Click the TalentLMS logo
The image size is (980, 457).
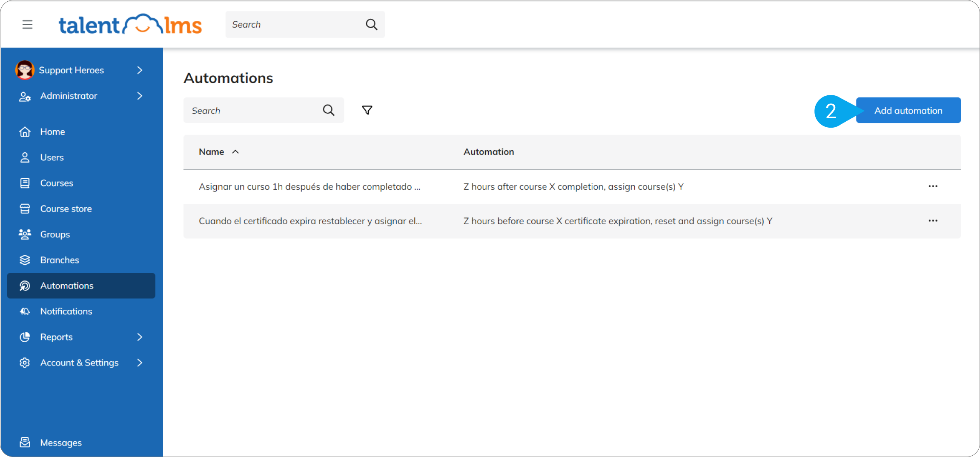click(130, 24)
